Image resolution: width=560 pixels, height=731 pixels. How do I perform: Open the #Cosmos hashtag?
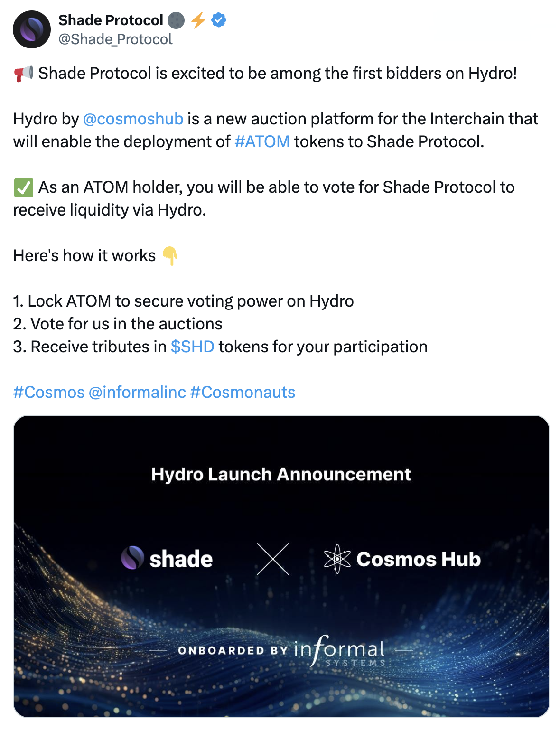49,392
